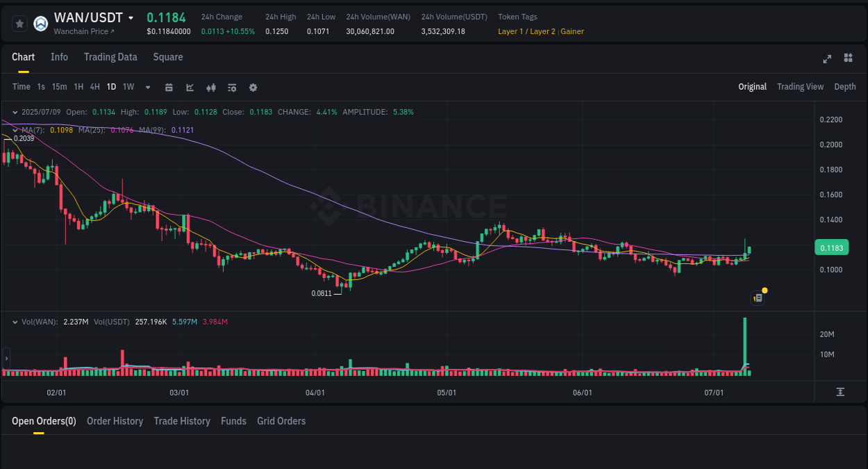Open the grid layout selector icon
The image size is (868, 469).
click(x=848, y=59)
